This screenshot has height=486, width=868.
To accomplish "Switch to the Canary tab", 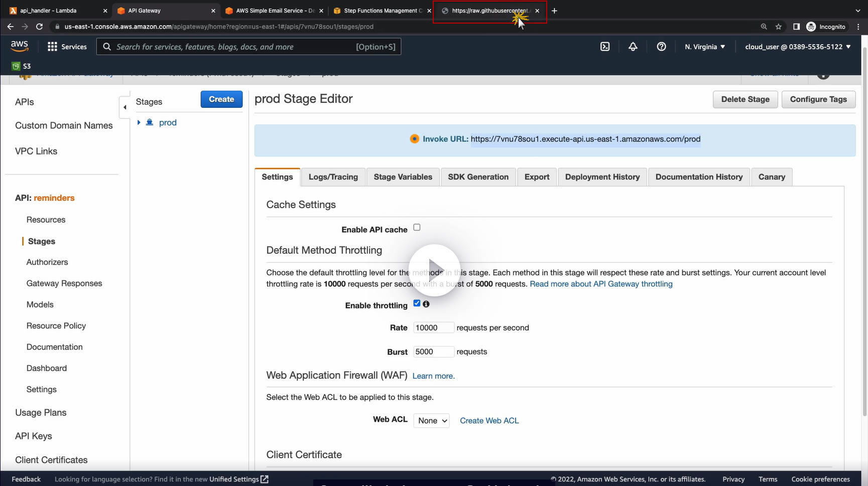I will (772, 177).
